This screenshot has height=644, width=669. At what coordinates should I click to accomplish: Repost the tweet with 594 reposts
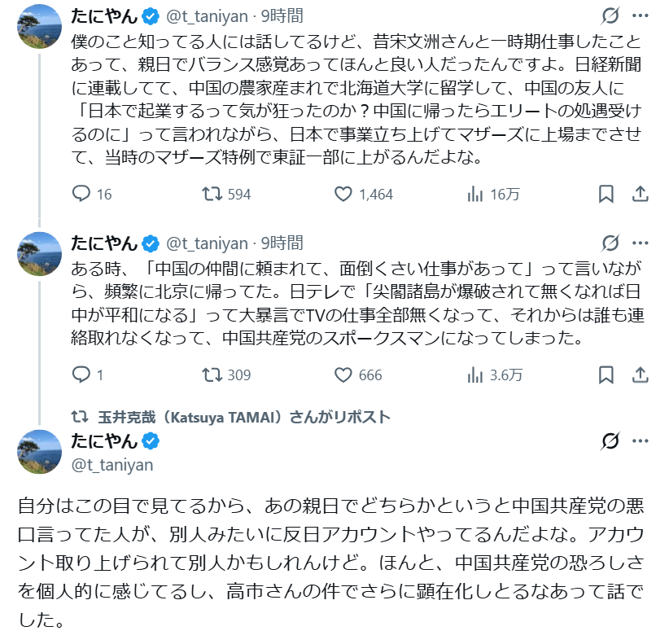point(212,194)
